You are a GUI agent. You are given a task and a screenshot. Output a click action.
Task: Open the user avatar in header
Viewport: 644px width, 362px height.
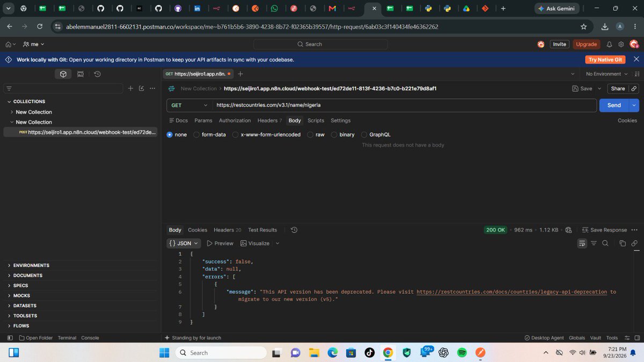point(634,45)
